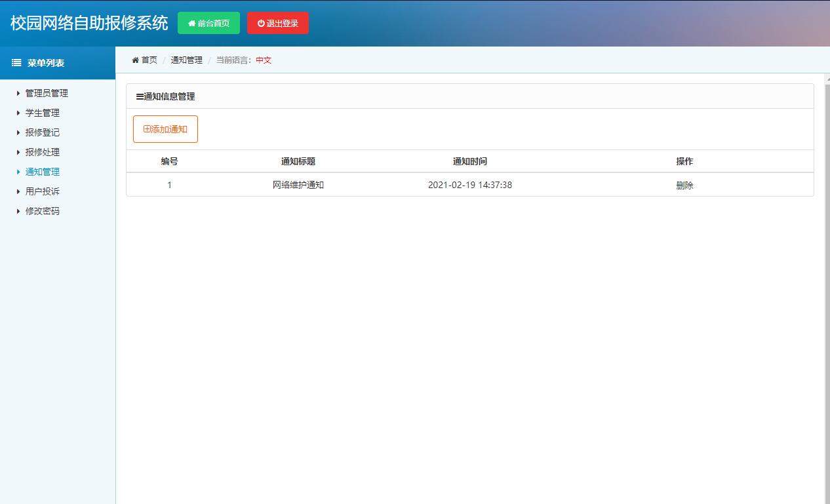Click the list icon before 通知信息管理 title
Image resolution: width=830 pixels, height=504 pixels.
138,96
